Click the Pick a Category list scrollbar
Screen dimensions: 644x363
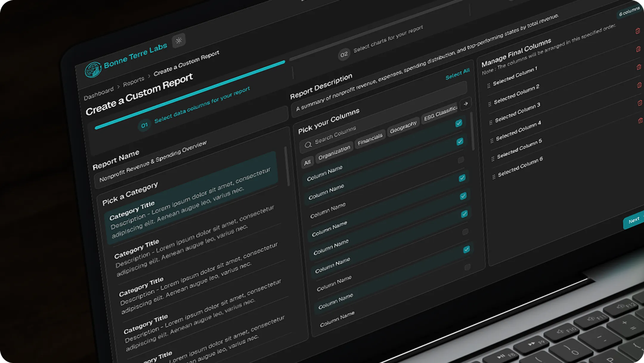(287, 166)
